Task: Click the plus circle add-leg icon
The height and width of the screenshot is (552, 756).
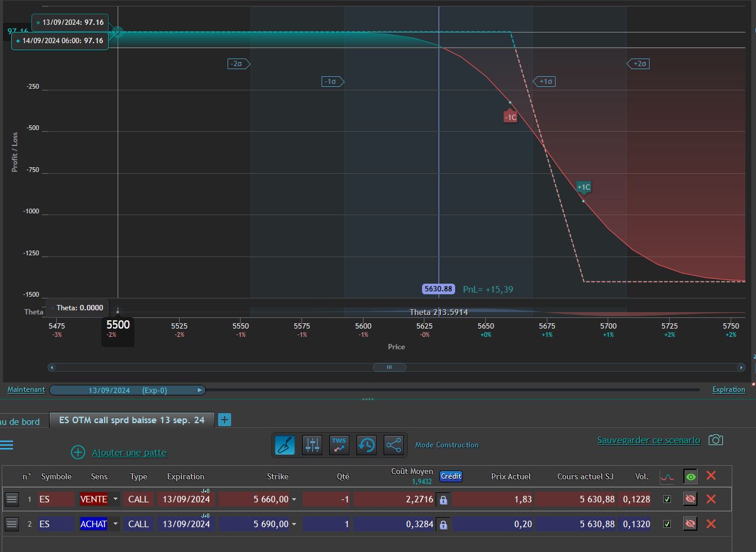Action: point(78,452)
